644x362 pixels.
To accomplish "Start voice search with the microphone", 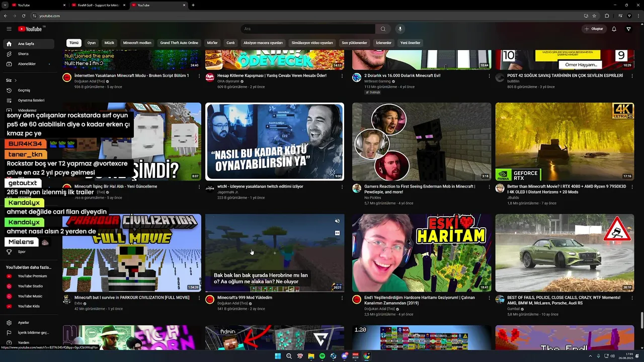I will click(400, 29).
